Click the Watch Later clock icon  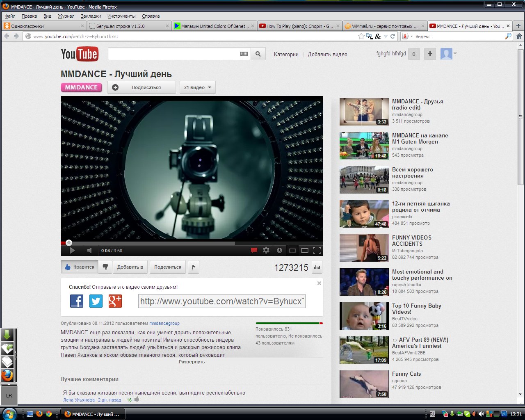point(279,250)
